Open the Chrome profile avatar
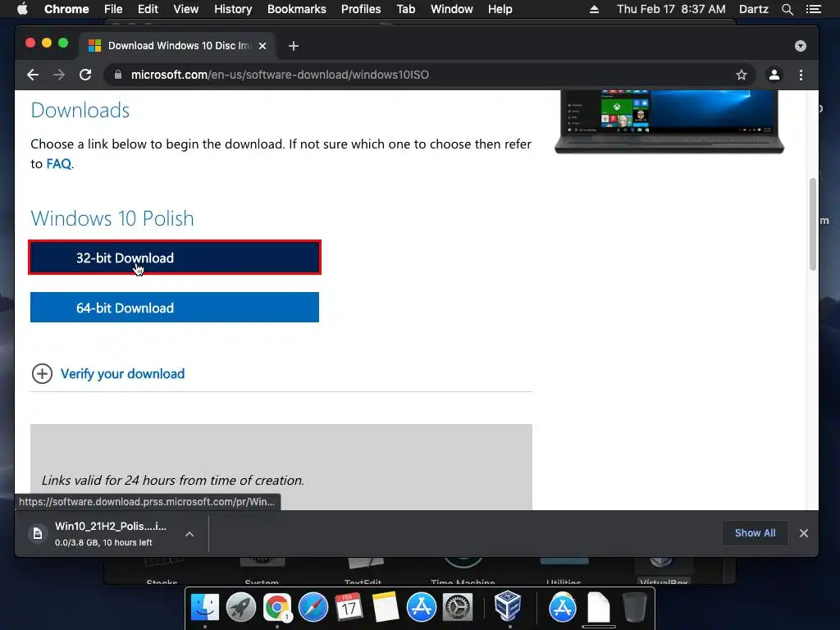Screen dimensions: 840x630 [774, 75]
